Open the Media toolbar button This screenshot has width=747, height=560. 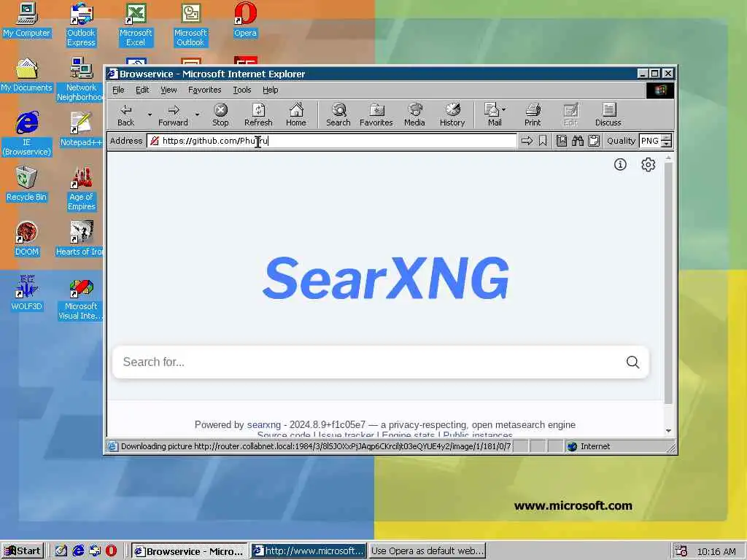[x=414, y=115]
